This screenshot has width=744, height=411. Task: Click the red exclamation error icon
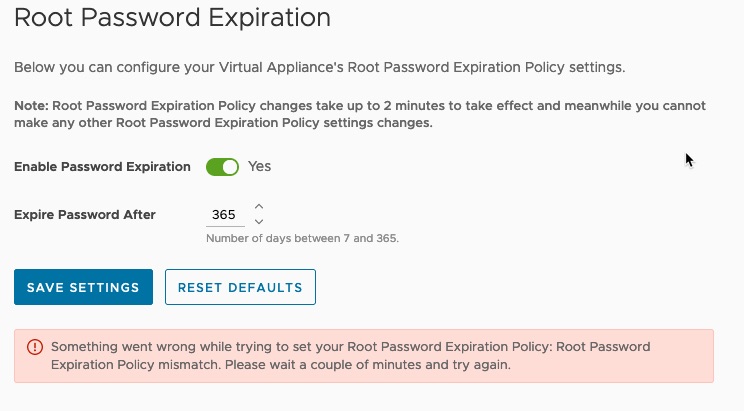(x=35, y=347)
